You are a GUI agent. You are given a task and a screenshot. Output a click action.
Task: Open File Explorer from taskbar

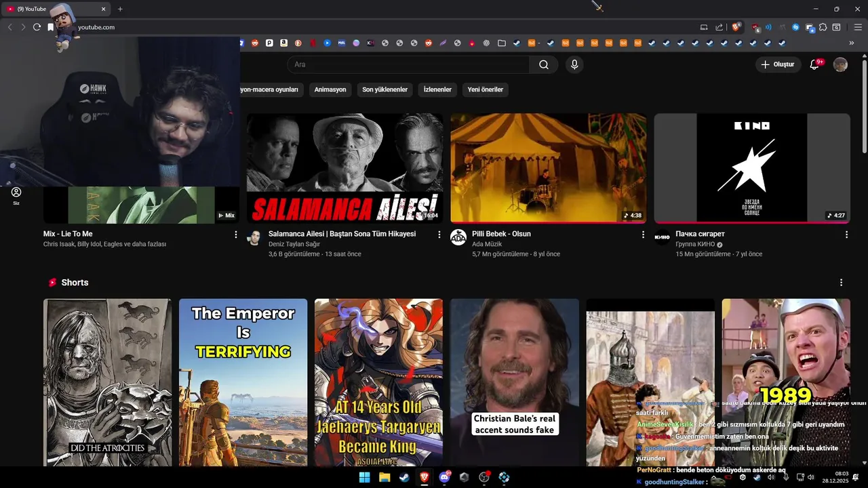(384, 477)
